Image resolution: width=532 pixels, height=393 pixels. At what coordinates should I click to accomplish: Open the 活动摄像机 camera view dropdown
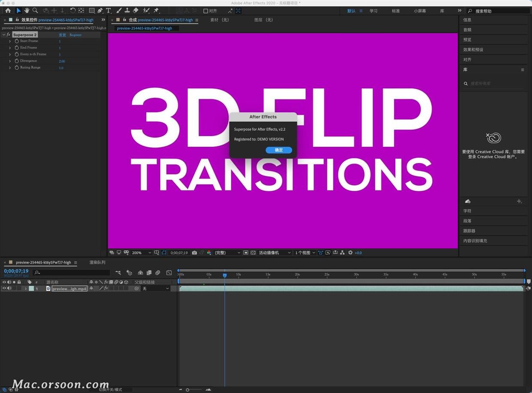coord(275,253)
